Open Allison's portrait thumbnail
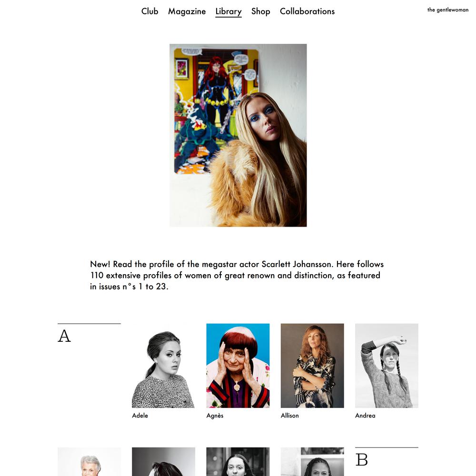The height and width of the screenshot is (476, 476). 312,366
